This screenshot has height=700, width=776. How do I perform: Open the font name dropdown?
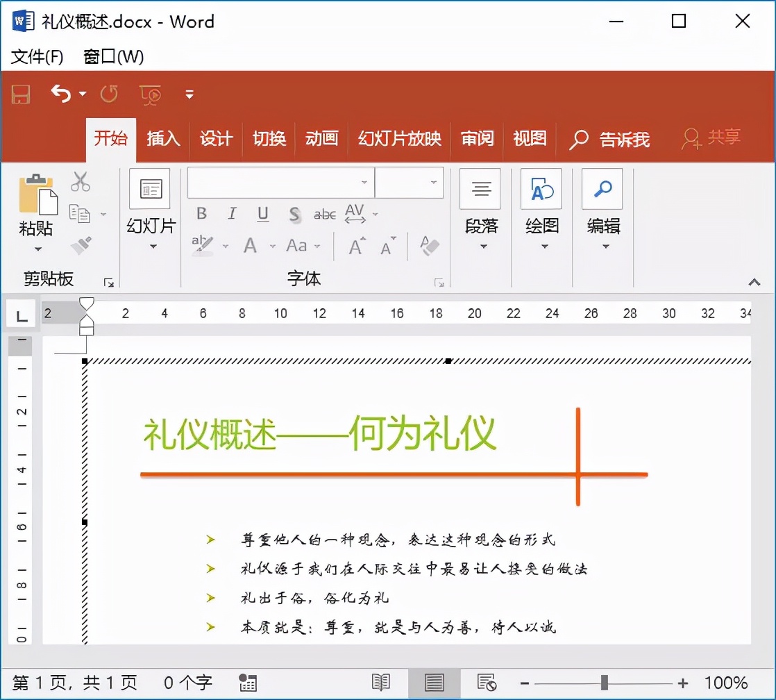(364, 183)
